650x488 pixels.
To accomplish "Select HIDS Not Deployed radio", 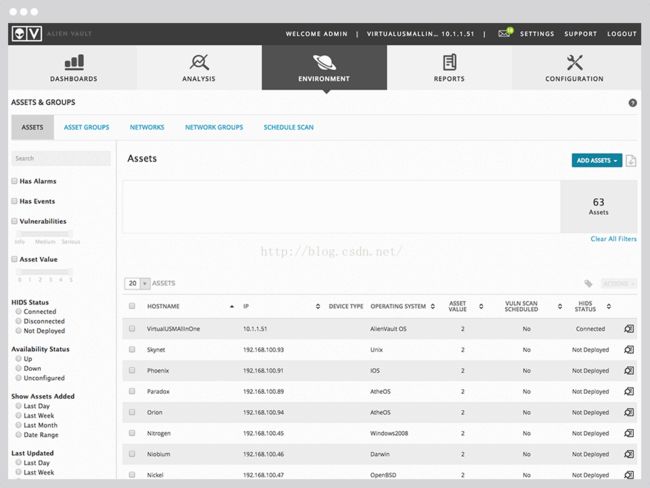I will point(18,330).
